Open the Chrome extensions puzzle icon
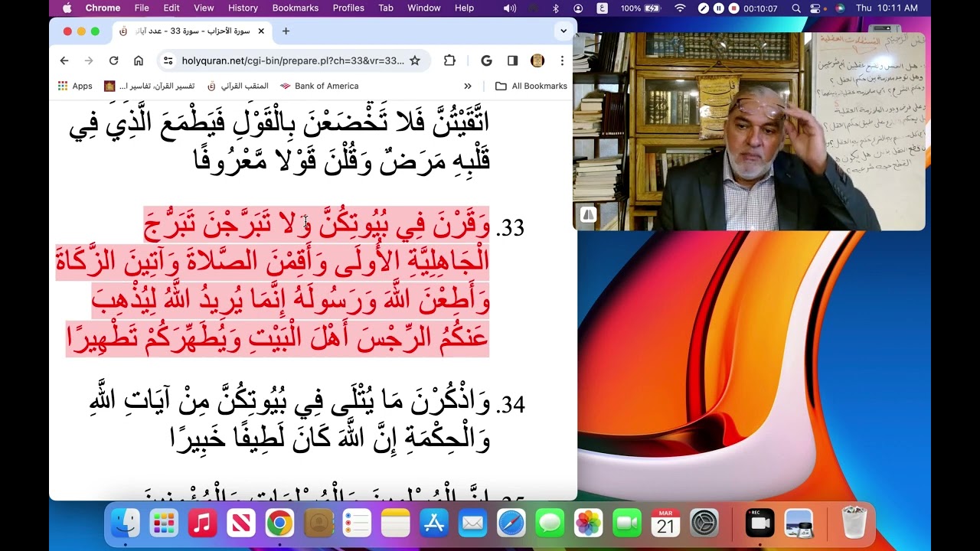The width and height of the screenshot is (980, 551). (x=449, y=60)
